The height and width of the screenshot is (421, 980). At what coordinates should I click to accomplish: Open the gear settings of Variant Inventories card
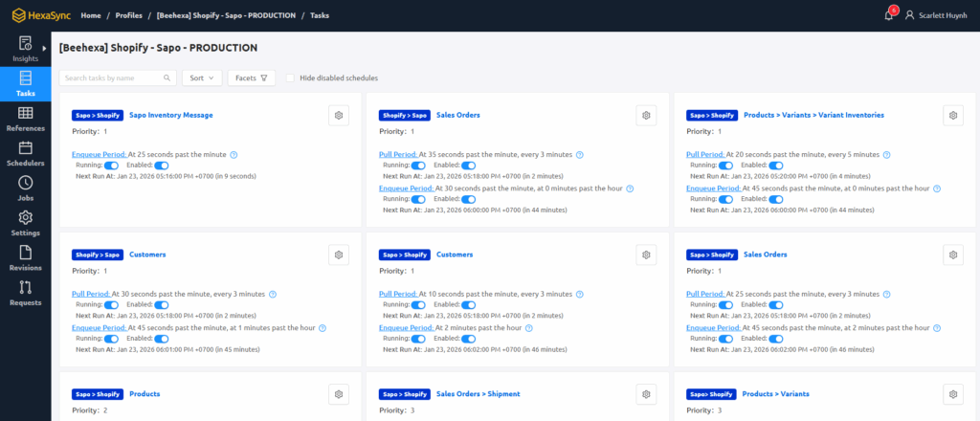coord(953,116)
